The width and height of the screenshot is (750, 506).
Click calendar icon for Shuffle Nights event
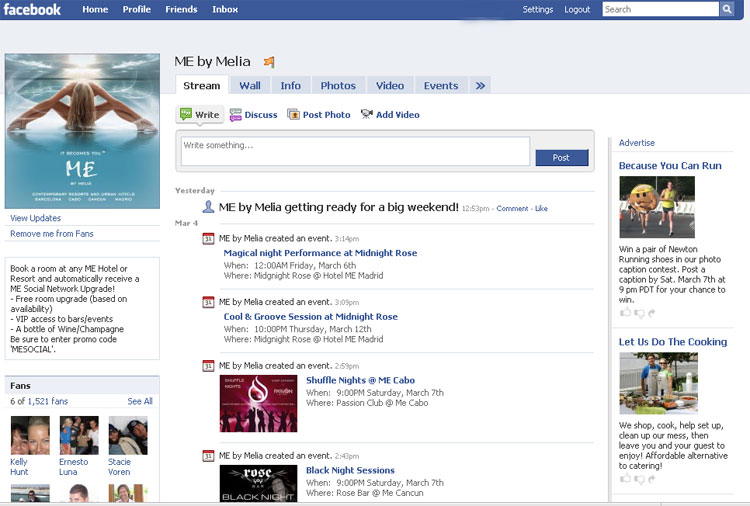click(x=208, y=365)
